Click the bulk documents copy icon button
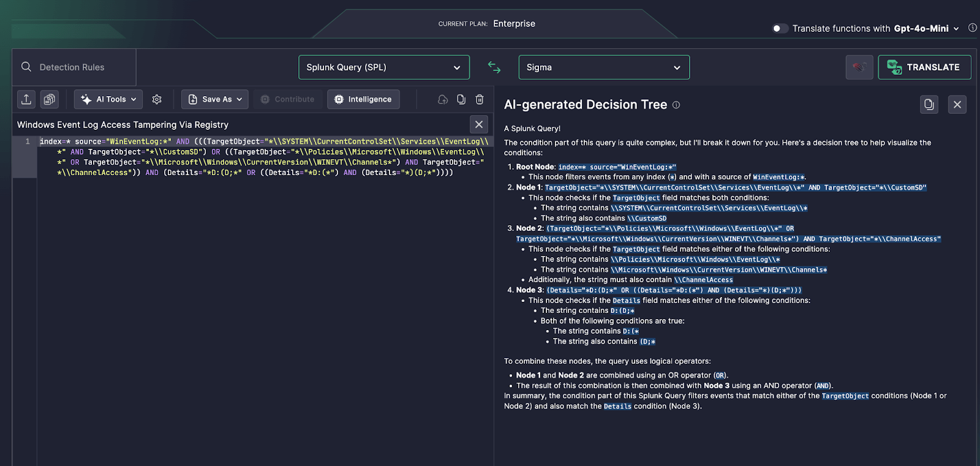 pyautogui.click(x=50, y=99)
